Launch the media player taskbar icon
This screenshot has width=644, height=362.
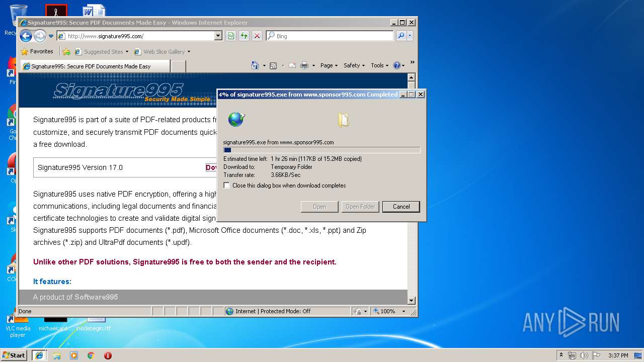click(74, 355)
